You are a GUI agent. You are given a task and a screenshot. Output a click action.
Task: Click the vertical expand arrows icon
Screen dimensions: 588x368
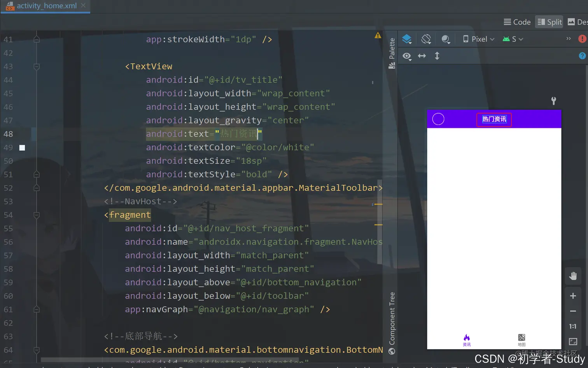pyautogui.click(x=437, y=56)
